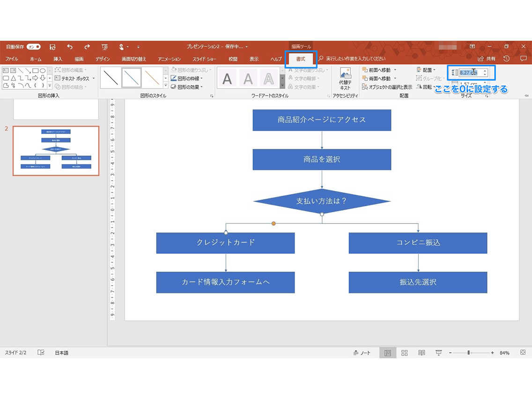Switch to slide sorter view icon
The width and height of the screenshot is (532, 399).
[x=404, y=352]
